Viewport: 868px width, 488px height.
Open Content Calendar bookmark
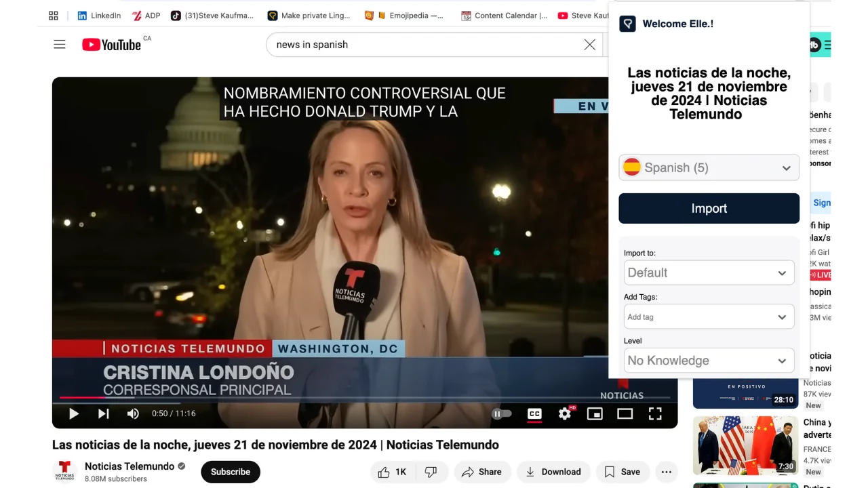(x=504, y=16)
